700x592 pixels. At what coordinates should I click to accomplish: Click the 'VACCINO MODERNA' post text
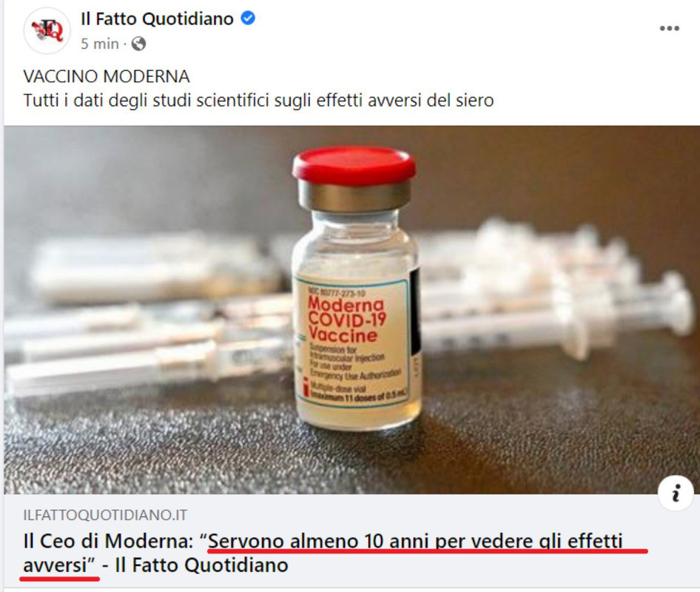[x=107, y=76]
